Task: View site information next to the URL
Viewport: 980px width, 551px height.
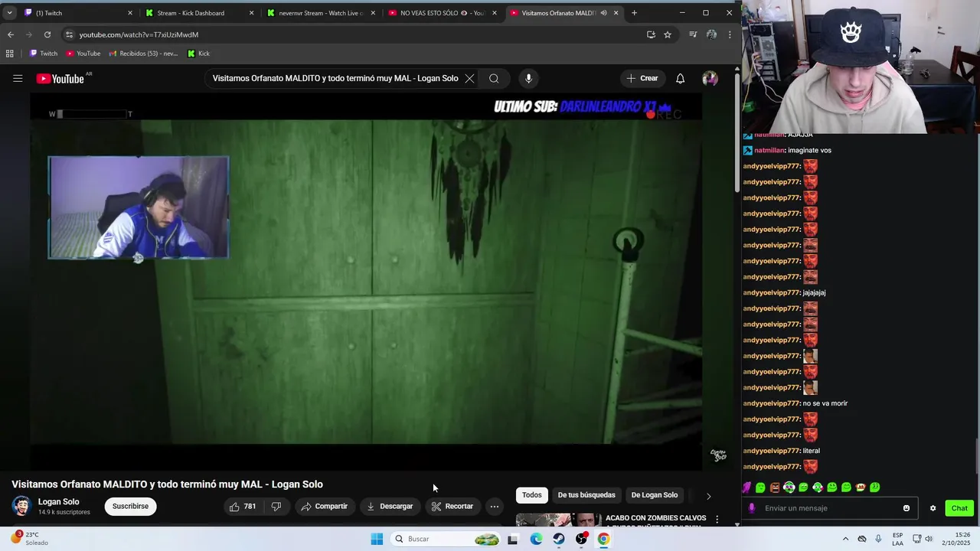Action: pyautogui.click(x=69, y=34)
